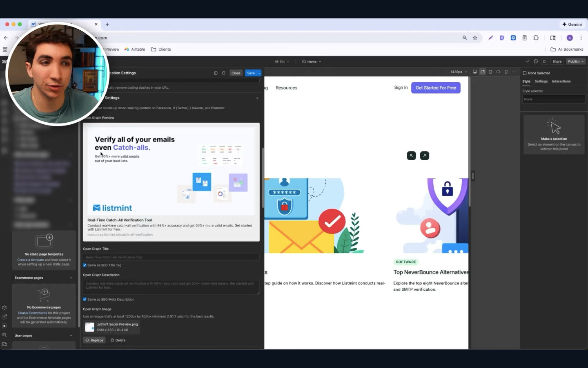This screenshot has width=588, height=368.
Task: Click the Replace image button
Action: point(94,340)
